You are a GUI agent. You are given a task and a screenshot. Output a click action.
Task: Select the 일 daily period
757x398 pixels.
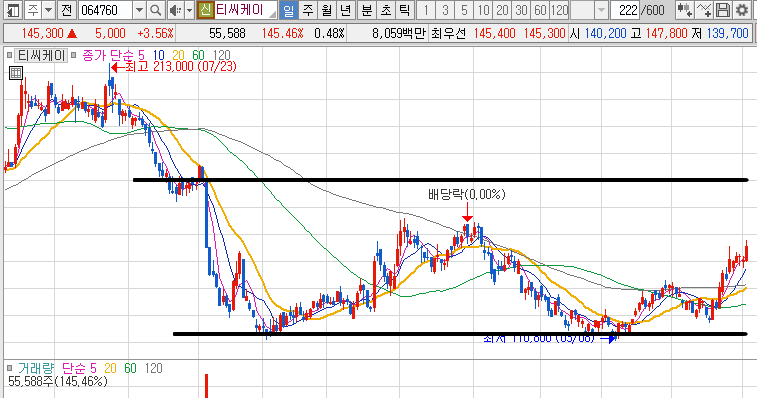[x=288, y=10]
